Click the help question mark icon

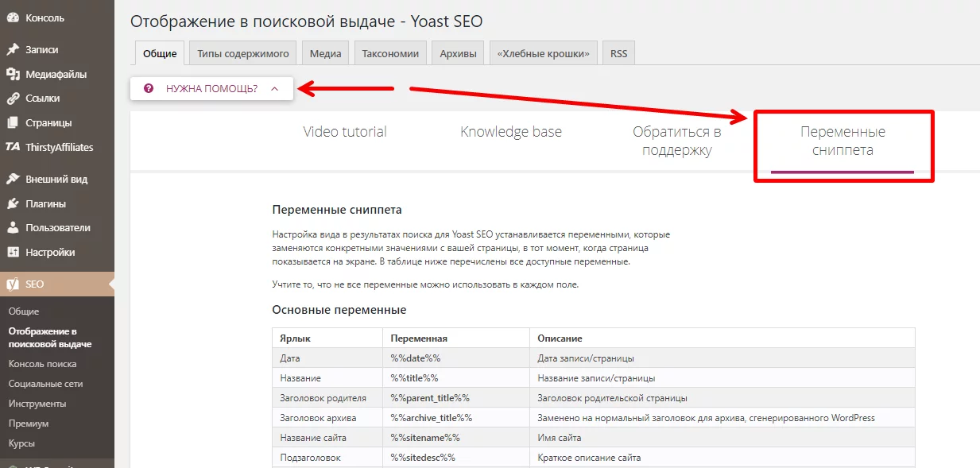click(149, 88)
